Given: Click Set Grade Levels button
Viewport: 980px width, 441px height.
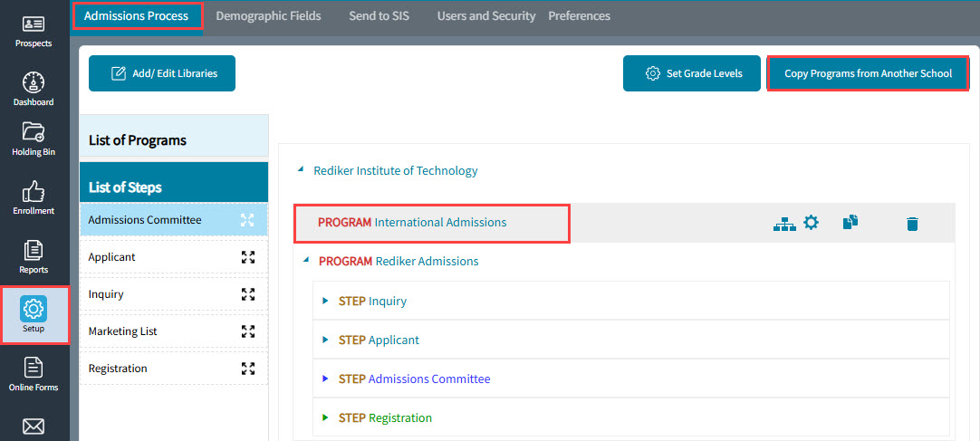Looking at the screenshot, I should click(692, 73).
